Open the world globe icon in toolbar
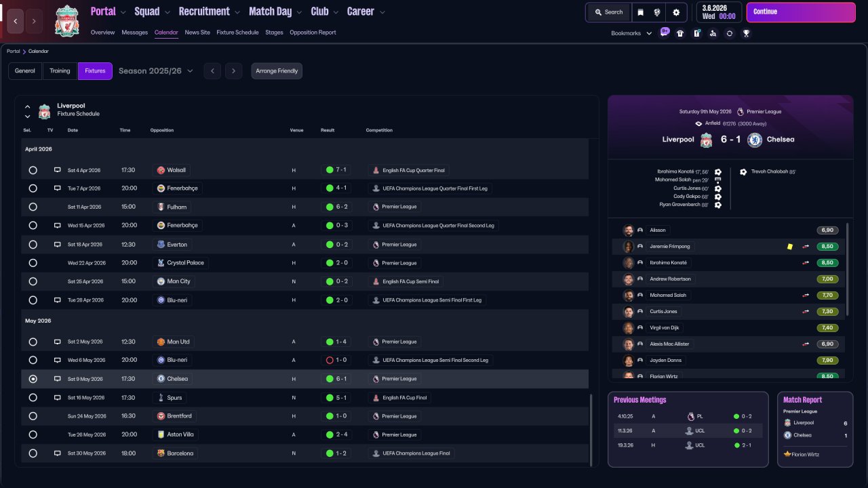This screenshot has height=488, width=868. point(657,12)
